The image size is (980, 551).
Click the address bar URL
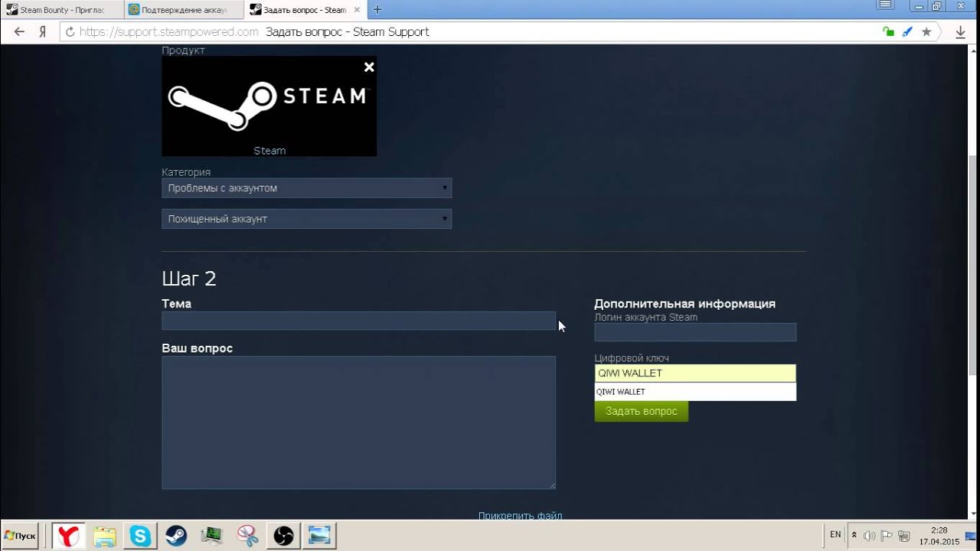[x=169, y=32]
